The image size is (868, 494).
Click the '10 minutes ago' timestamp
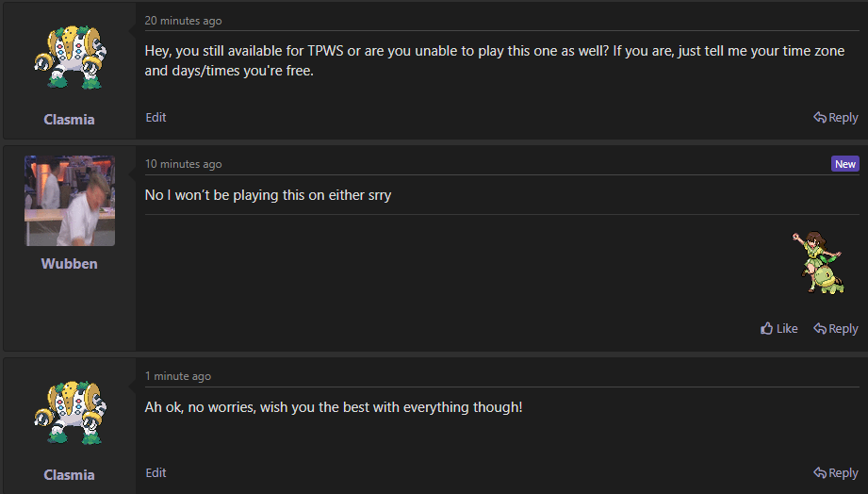click(183, 164)
